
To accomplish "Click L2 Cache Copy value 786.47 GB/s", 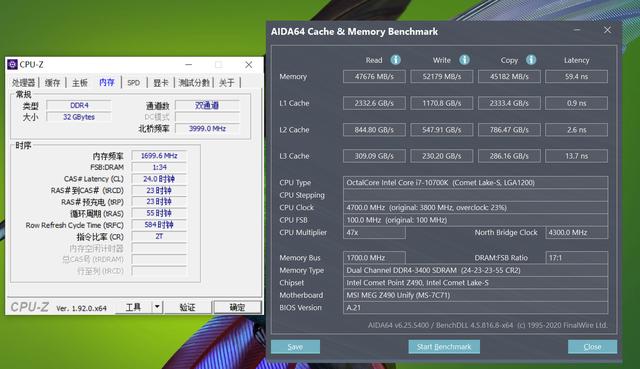I will point(509,130).
